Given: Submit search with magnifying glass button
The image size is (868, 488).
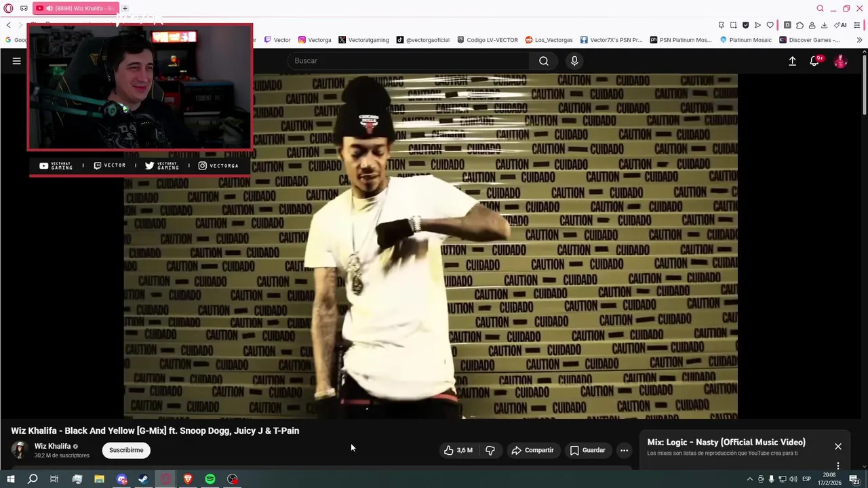Looking at the screenshot, I should (x=544, y=61).
